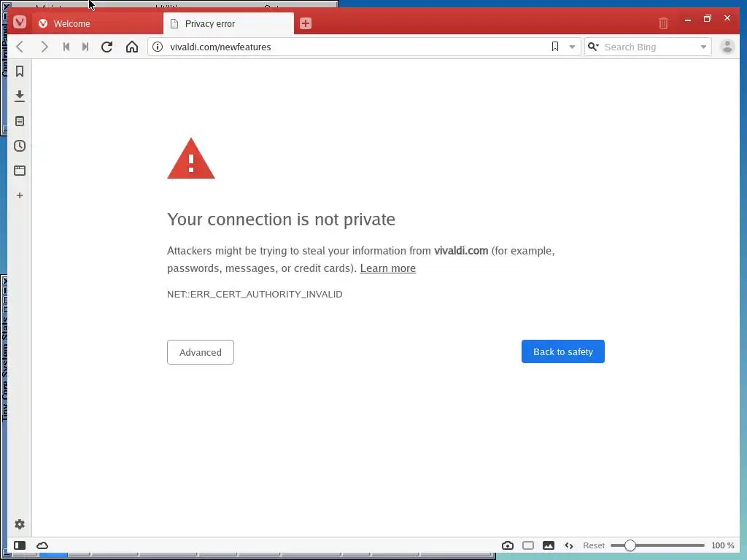Click Back to safety button
The image size is (747, 560).
pos(563,351)
